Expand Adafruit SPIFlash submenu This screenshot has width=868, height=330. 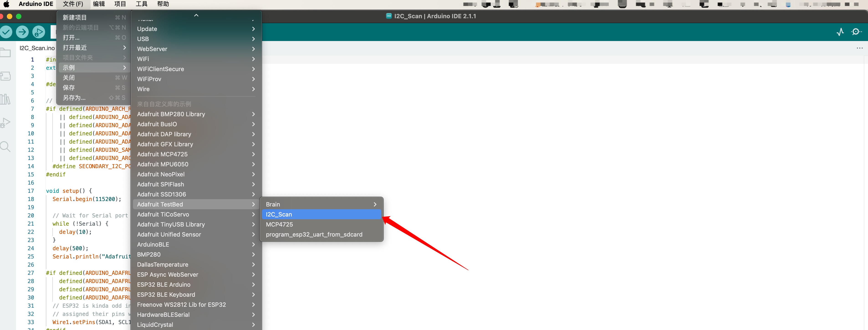(x=196, y=184)
